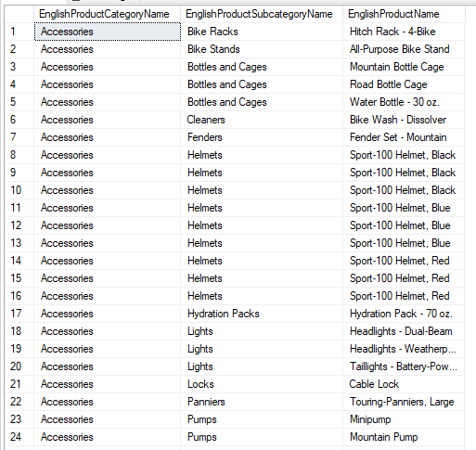This screenshot has height=450, width=476.
Task: Select the Headlights - Dual-Beam cell
Action: click(x=404, y=331)
